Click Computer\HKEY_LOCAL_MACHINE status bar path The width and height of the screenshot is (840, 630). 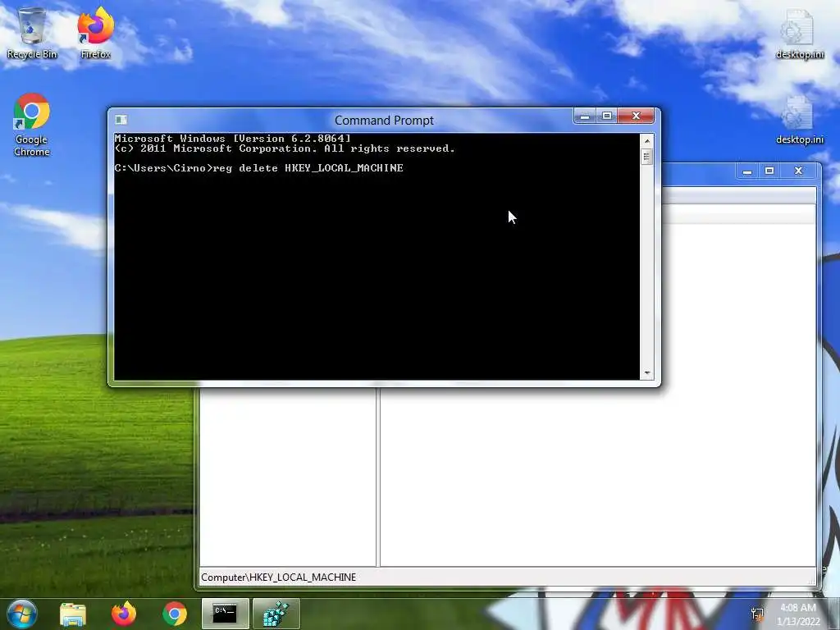pos(279,577)
